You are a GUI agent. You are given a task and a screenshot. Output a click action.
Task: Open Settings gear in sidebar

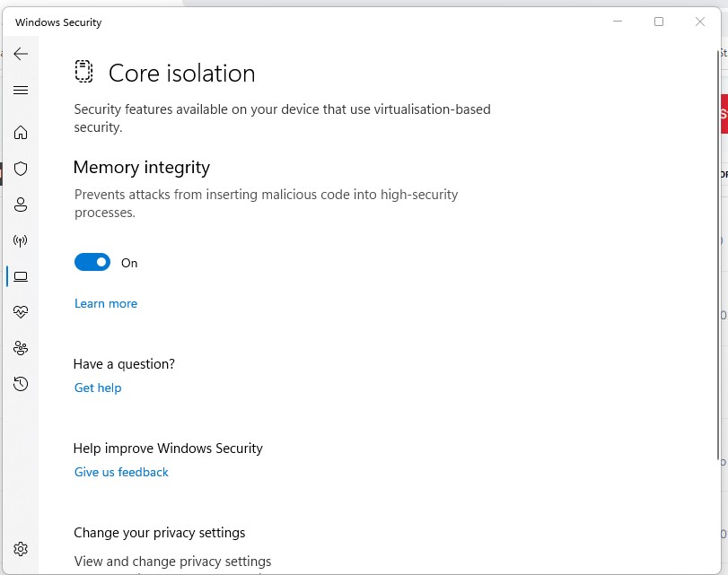point(21,549)
